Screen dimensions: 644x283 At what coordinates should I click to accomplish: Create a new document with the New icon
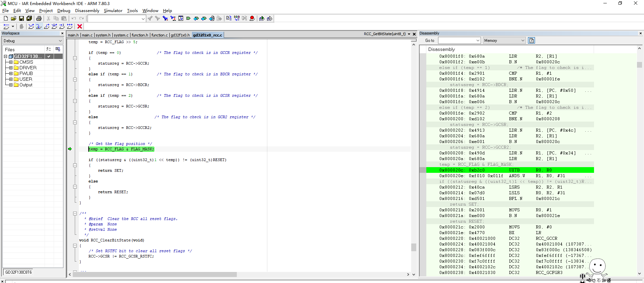click(x=6, y=18)
